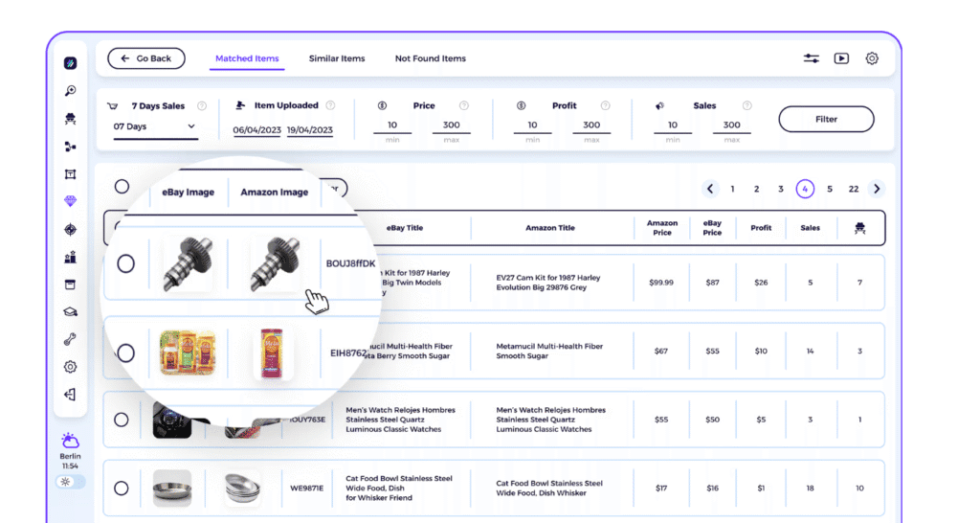Click the WE9871E item code
This screenshot has width=980, height=523.
coord(307,488)
